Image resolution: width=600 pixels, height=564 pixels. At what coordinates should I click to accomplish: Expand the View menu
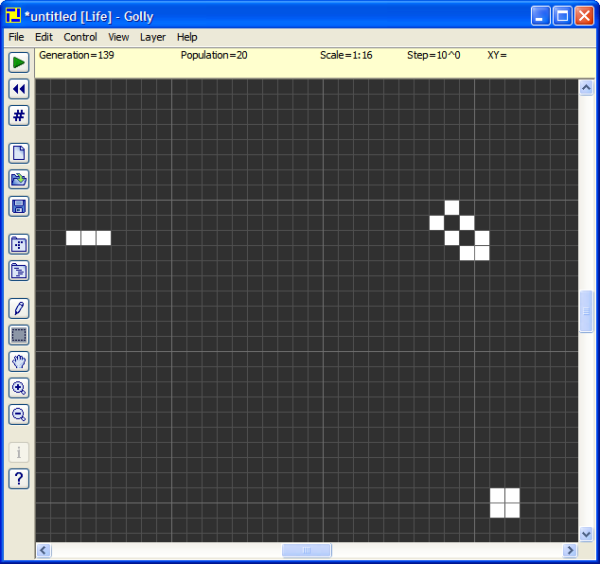[x=119, y=37]
